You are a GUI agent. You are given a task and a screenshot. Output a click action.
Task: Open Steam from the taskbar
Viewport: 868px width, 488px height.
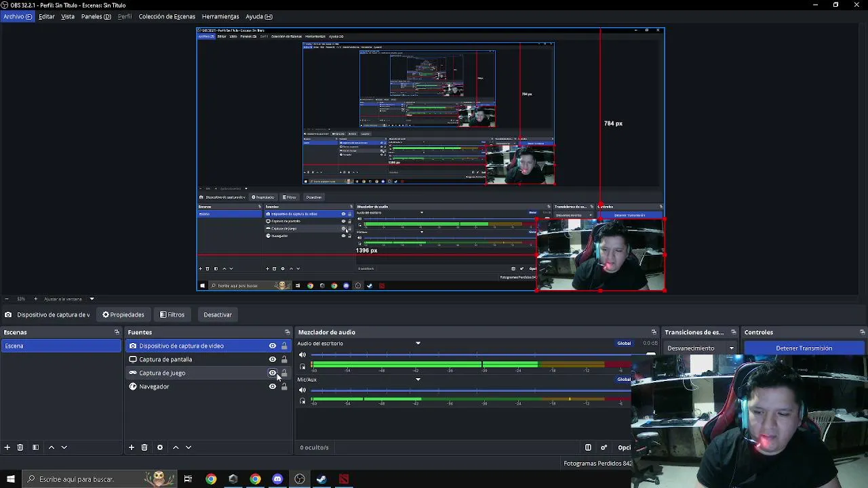click(x=321, y=479)
